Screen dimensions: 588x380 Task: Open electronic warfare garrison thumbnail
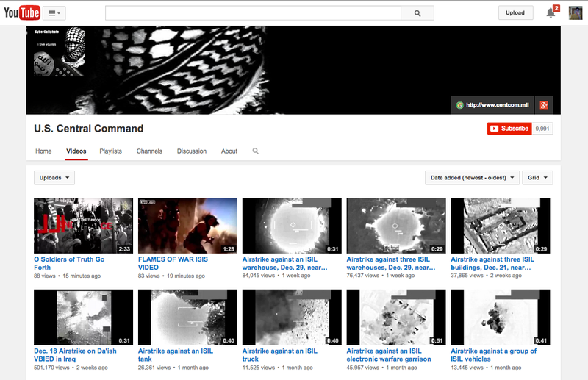pyautogui.click(x=396, y=317)
